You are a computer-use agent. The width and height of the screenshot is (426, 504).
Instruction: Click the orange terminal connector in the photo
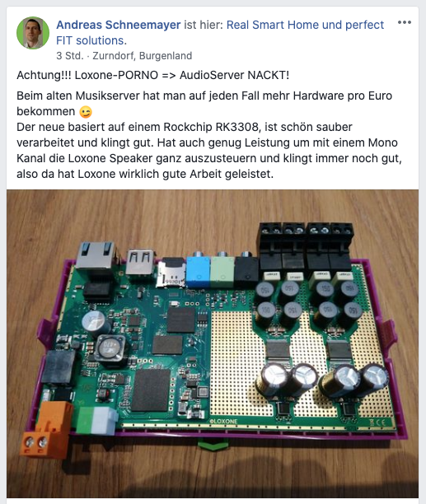[x=48, y=427]
